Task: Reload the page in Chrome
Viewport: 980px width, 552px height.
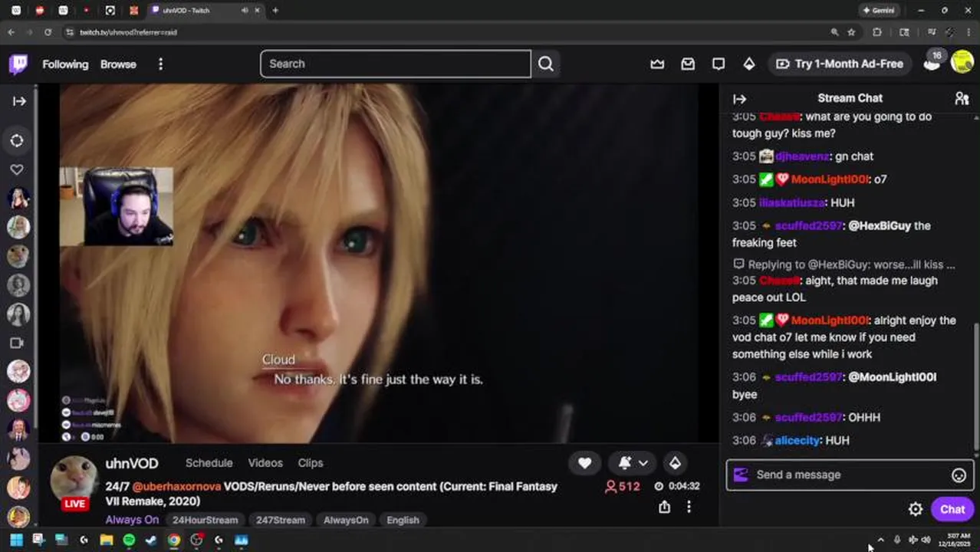Action: [48, 32]
